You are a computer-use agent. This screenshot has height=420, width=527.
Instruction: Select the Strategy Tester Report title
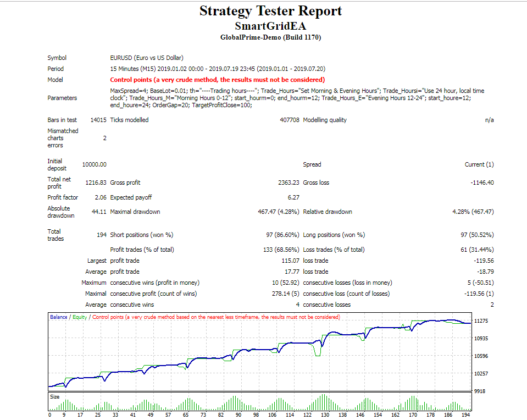coord(270,11)
